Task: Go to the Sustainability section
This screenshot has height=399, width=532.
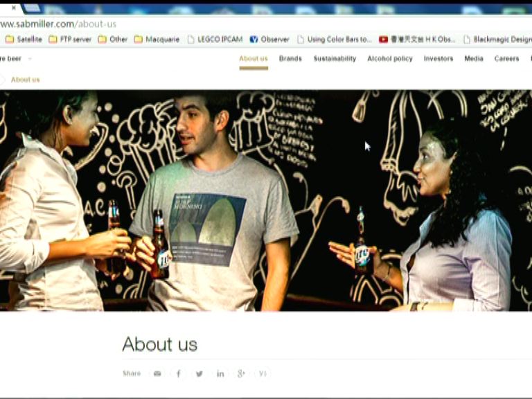Action: coord(335,59)
